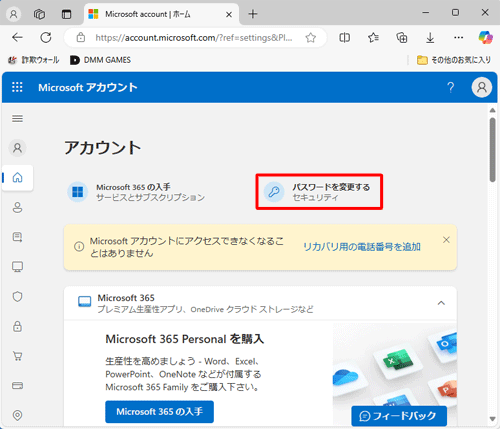Viewport: 500px width, 429px height.
Task: Open the Your info sidebar item
Action: [x=17, y=207]
